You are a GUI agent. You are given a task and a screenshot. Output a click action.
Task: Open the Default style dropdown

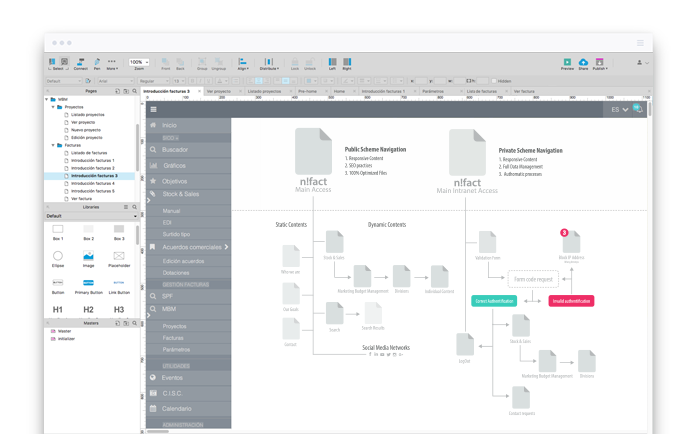pyautogui.click(x=64, y=81)
